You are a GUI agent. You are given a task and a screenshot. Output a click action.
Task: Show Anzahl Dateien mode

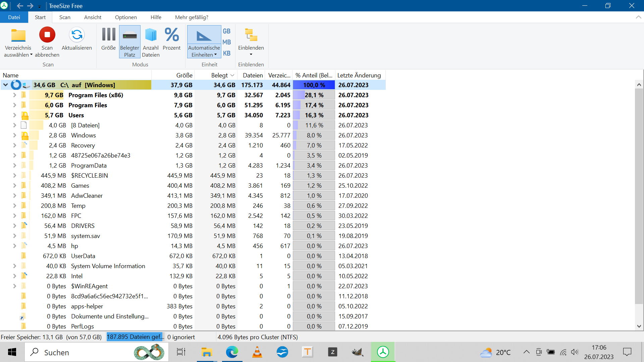151,41
